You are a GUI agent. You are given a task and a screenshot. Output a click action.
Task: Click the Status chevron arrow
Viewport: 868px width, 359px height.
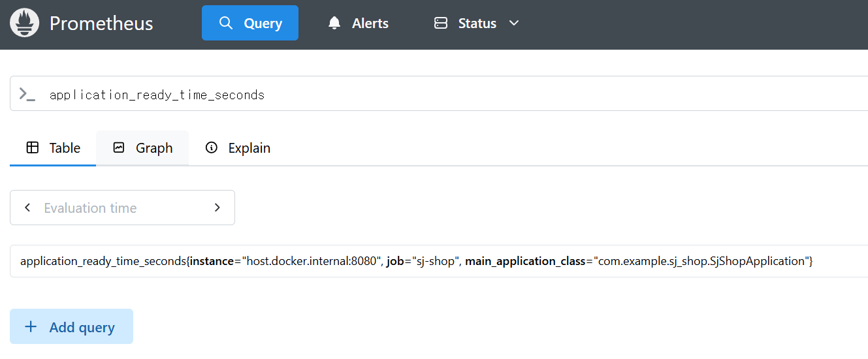(514, 23)
